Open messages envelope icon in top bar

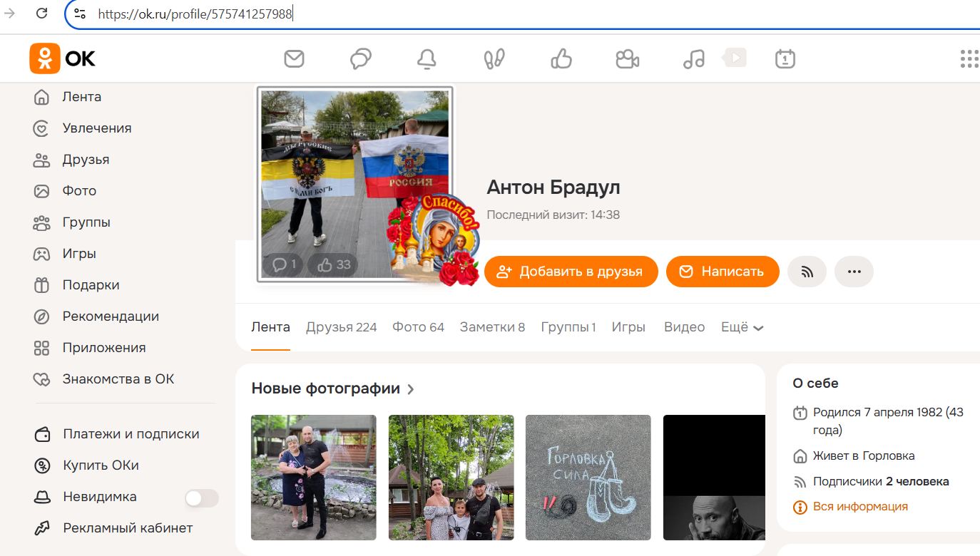click(294, 58)
